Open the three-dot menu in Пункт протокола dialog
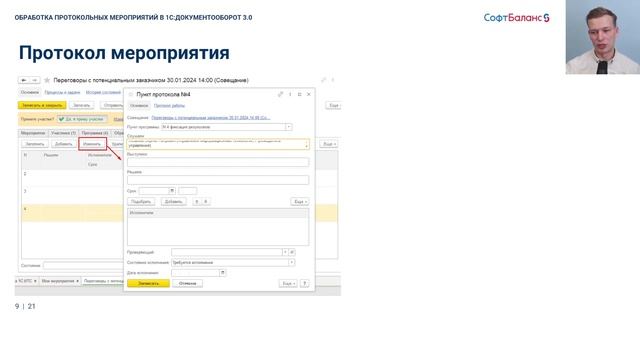 290,94
